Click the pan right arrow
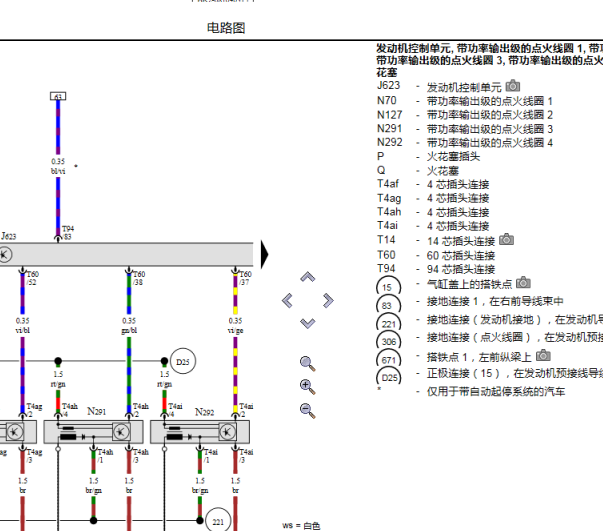603x531 pixels. [x=328, y=300]
